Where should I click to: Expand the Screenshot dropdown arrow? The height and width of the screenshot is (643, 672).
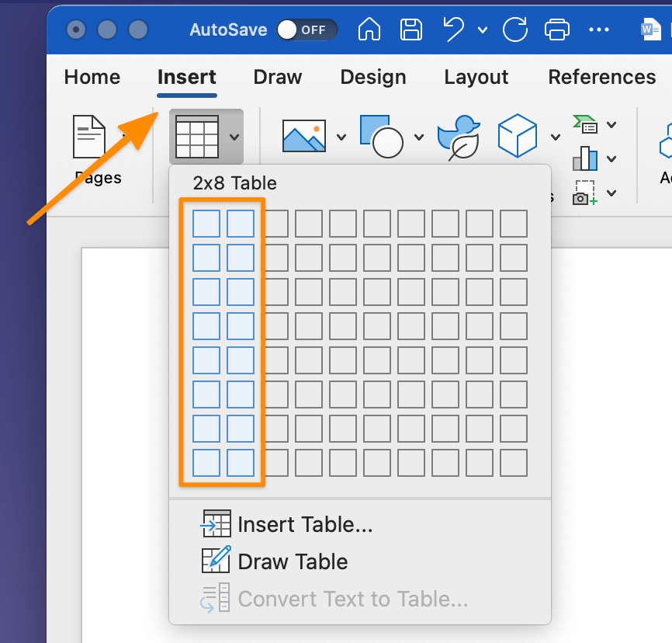[x=611, y=193]
